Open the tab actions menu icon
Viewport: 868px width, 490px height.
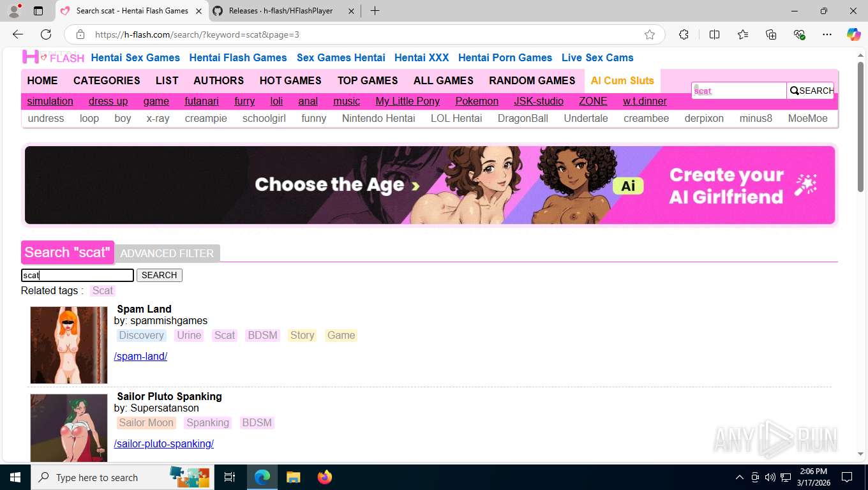[38, 11]
